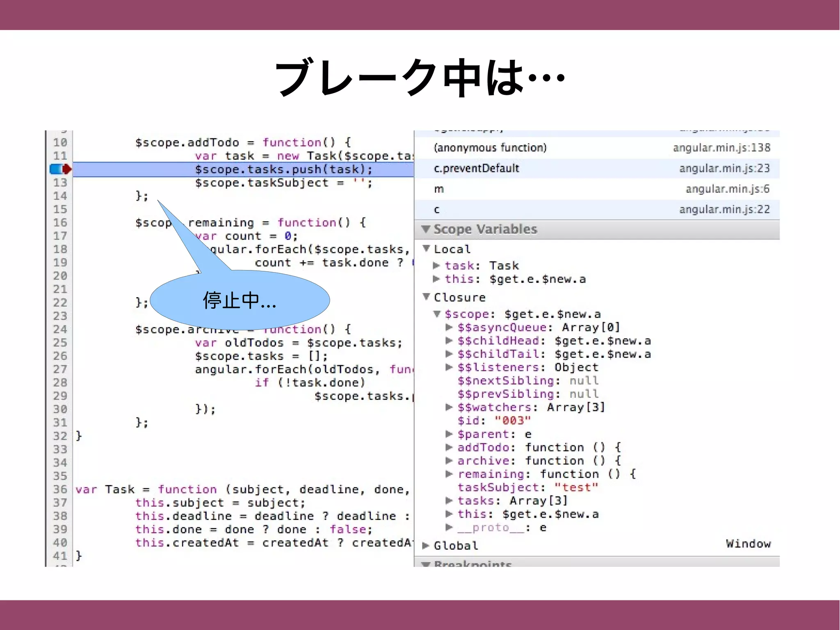
Task: Open angular.min.js:138 source link
Action: pyautogui.click(x=721, y=148)
